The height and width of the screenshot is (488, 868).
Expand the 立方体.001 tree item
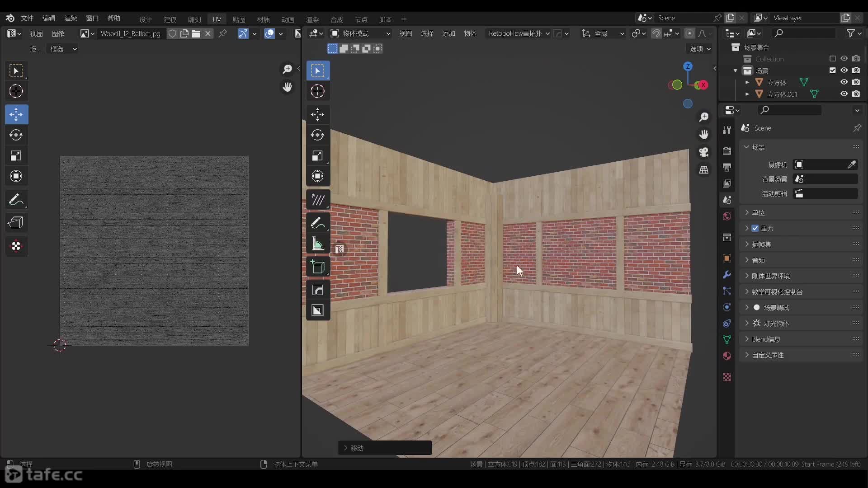tap(747, 94)
